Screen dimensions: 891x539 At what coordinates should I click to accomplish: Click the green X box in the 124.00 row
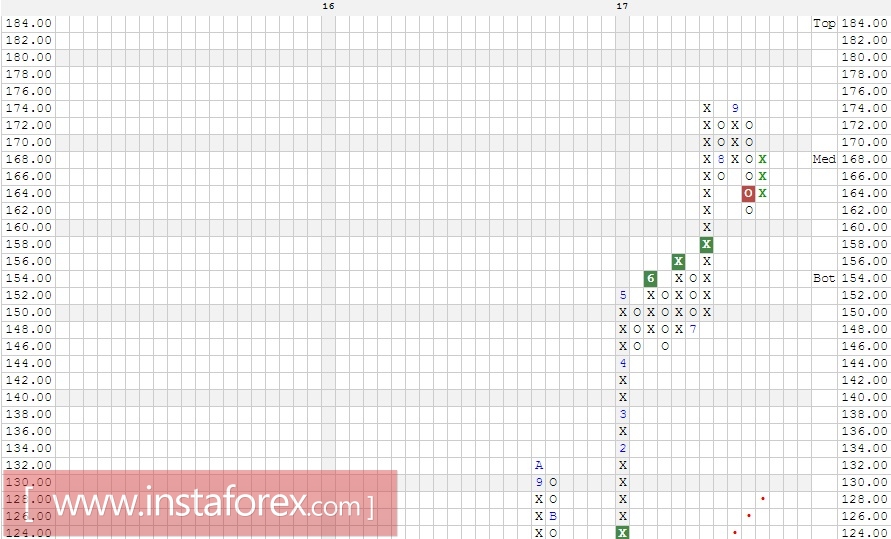click(x=623, y=533)
